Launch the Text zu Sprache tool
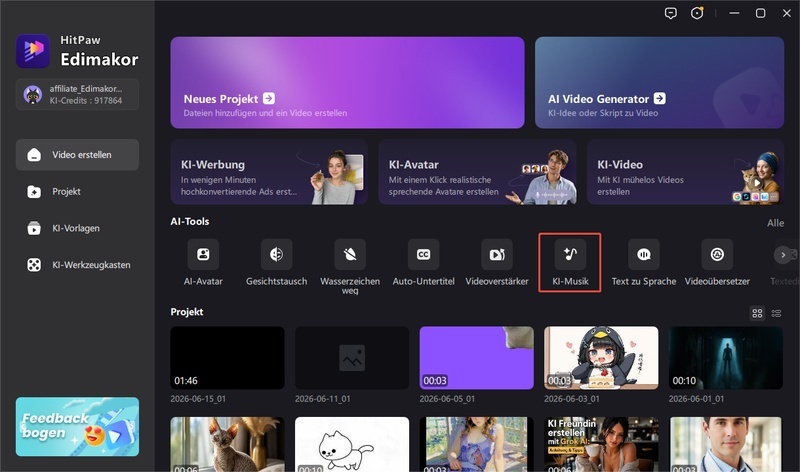Image resolution: width=800 pixels, height=472 pixels. pos(644,254)
